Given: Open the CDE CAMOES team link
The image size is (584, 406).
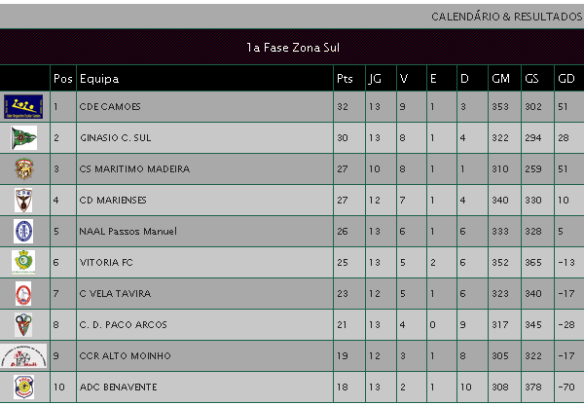Looking at the screenshot, I should click(x=110, y=107).
